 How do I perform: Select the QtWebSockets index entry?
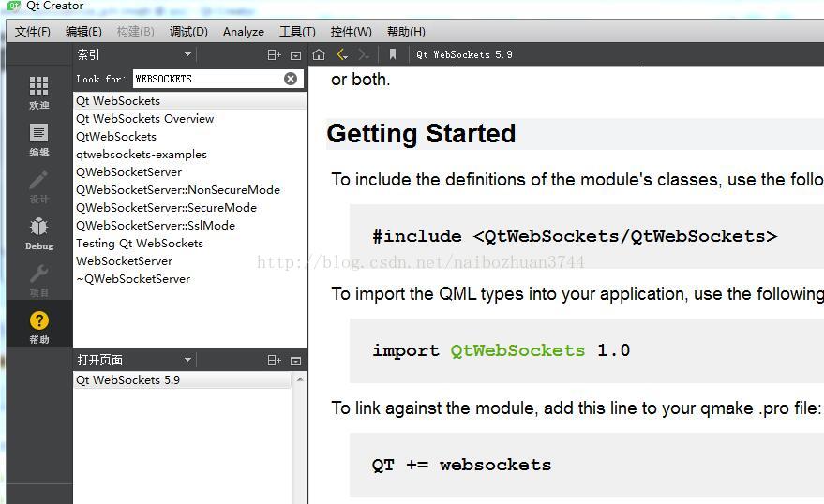(x=189, y=137)
